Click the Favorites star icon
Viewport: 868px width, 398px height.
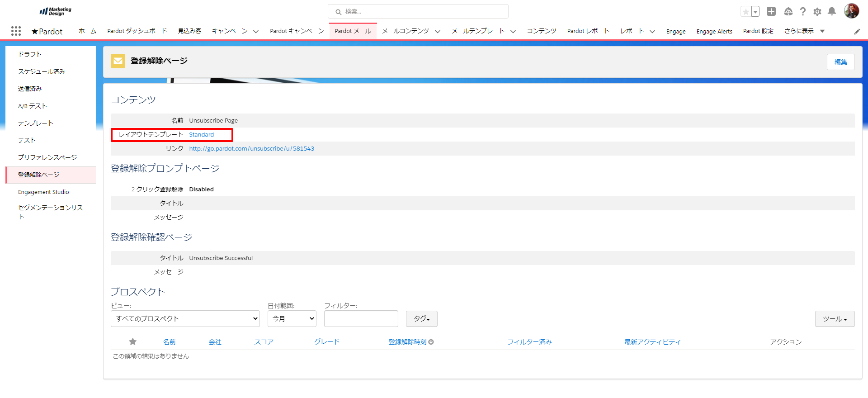point(745,12)
